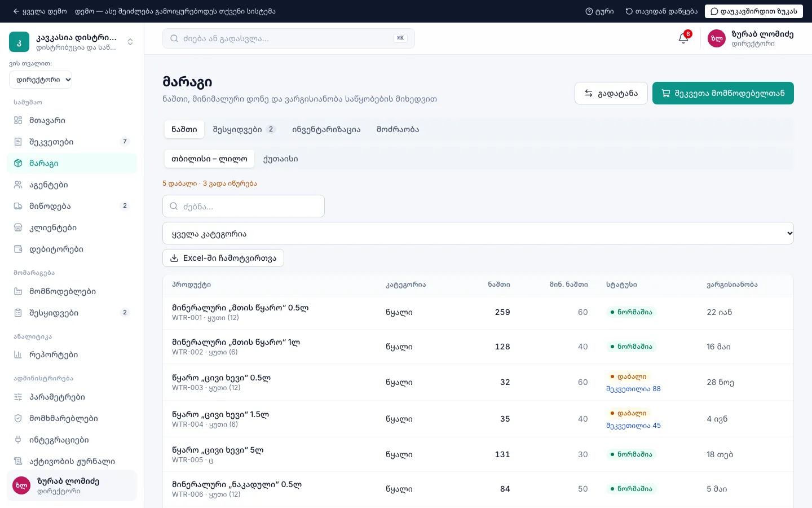
Task: Click the შეკვეთები sidebar icon
Action: (18, 142)
